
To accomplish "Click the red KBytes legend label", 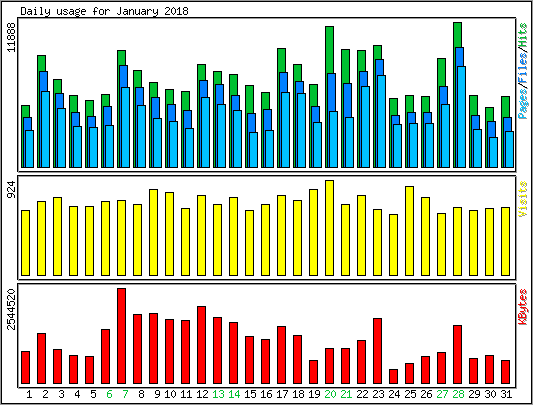I will (523, 307).
